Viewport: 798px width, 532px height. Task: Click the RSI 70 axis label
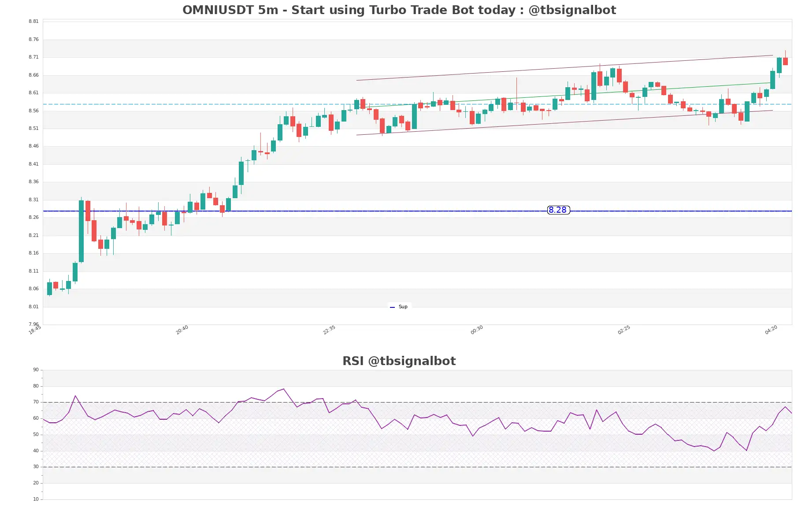point(36,402)
